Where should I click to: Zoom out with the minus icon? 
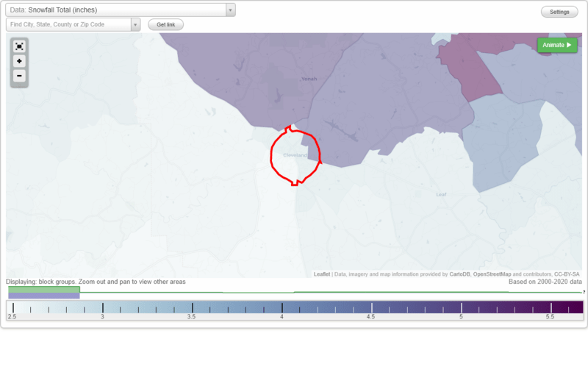coord(19,76)
